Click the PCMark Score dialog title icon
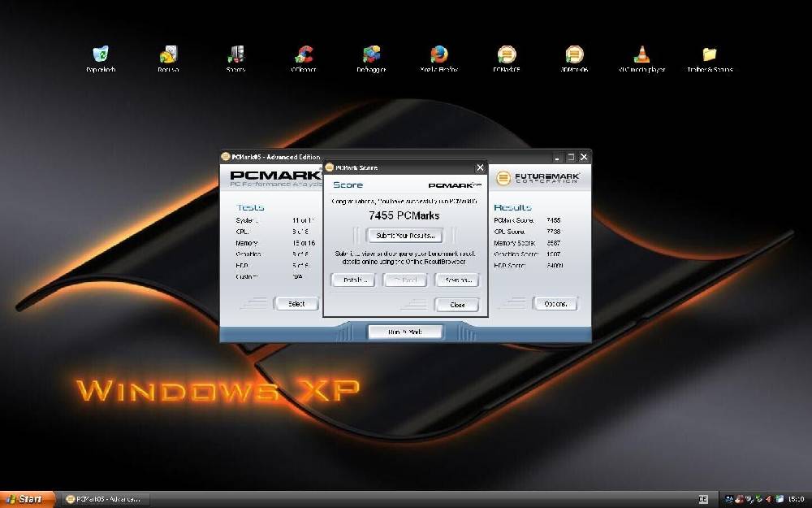 [x=330, y=167]
